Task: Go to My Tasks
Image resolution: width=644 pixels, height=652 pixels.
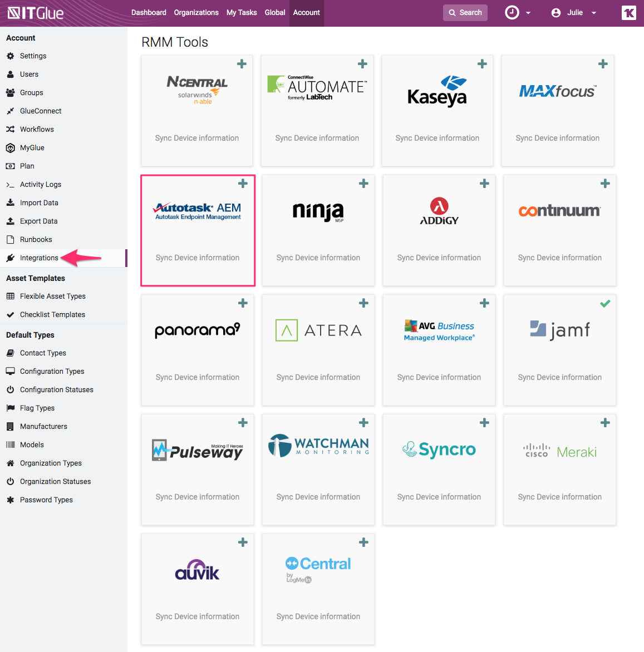Action: (242, 12)
